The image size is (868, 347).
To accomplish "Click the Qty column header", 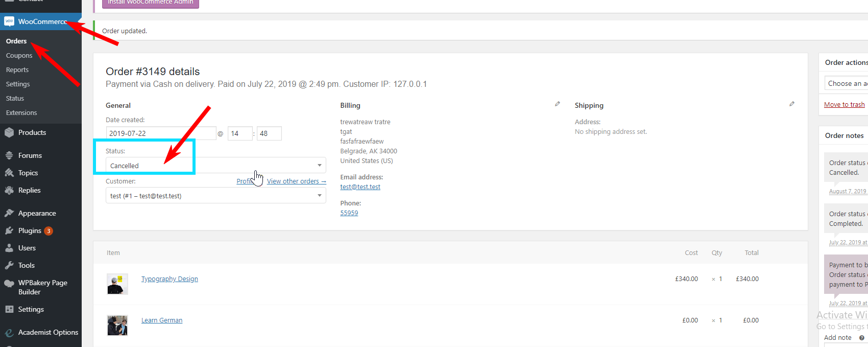I will click(717, 252).
